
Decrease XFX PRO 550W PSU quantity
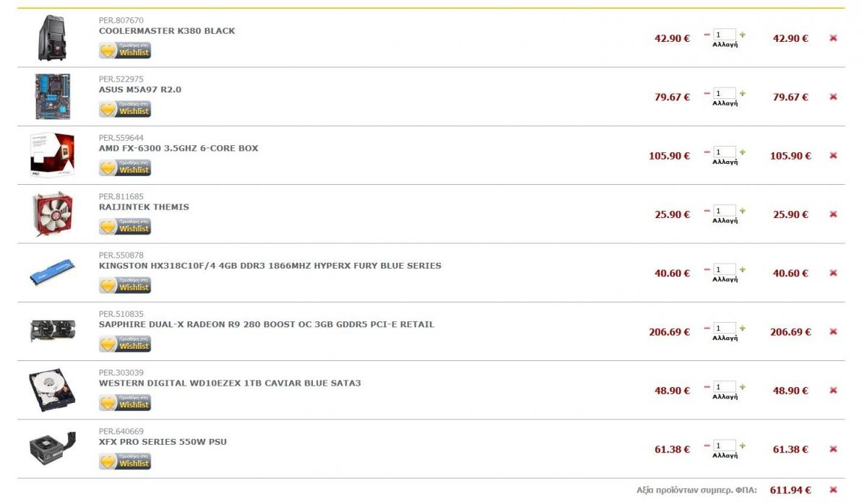point(707,446)
